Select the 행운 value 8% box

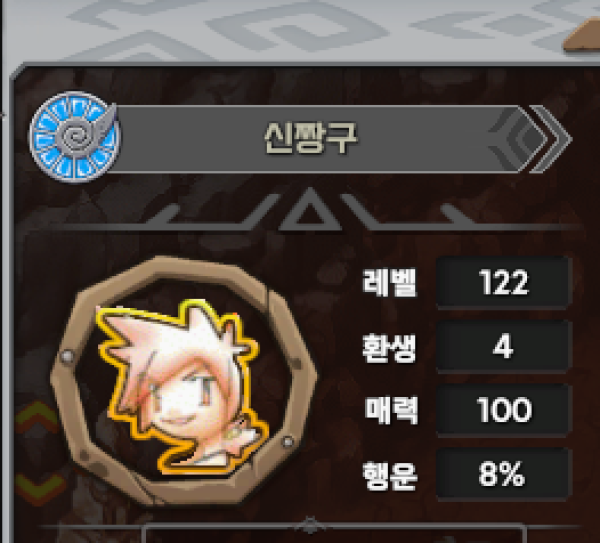pos(503,474)
